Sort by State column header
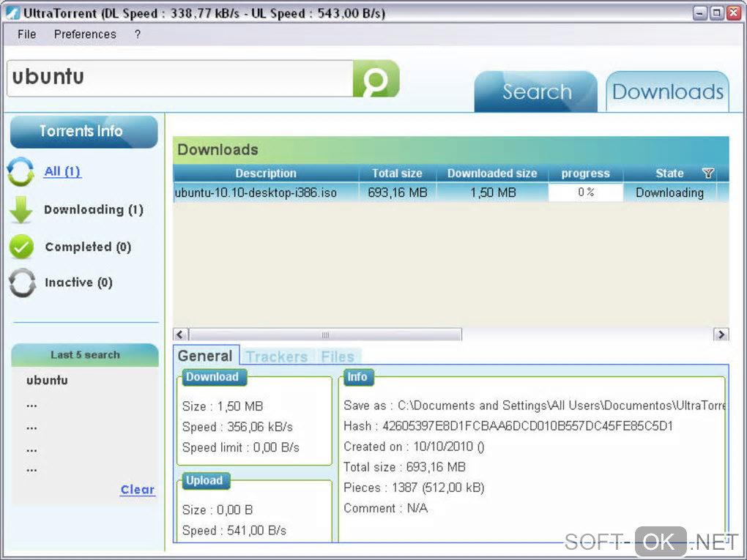This screenshot has width=747, height=560. 669,173
